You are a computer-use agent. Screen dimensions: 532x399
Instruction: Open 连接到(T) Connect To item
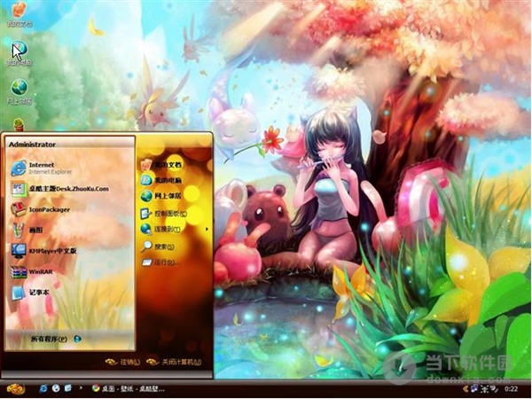tap(174, 230)
